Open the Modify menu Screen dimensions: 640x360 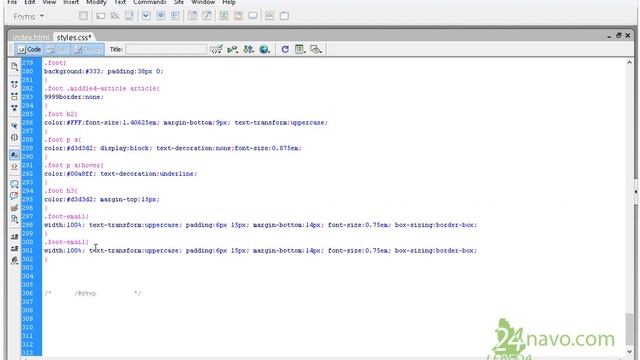click(x=96, y=2)
